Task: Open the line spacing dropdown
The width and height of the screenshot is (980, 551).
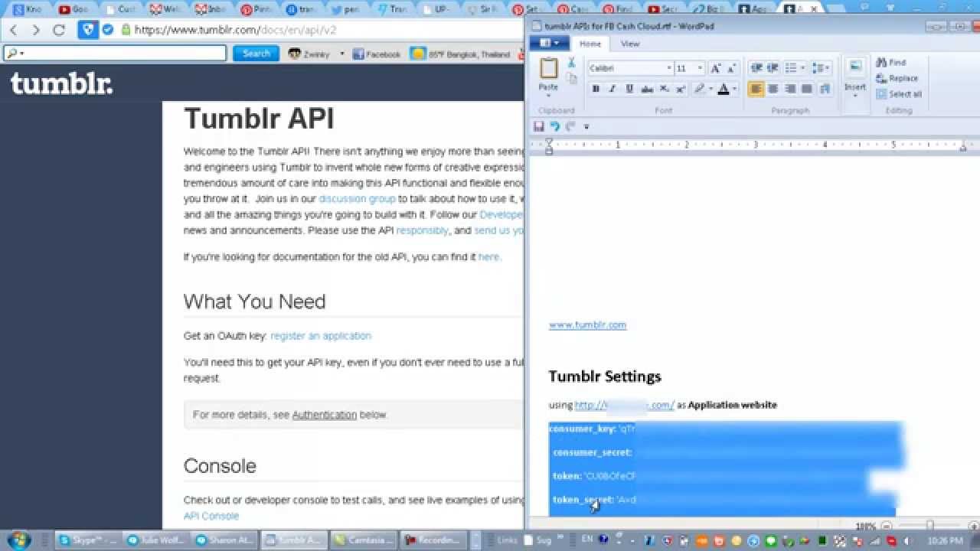Action: click(821, 68)
